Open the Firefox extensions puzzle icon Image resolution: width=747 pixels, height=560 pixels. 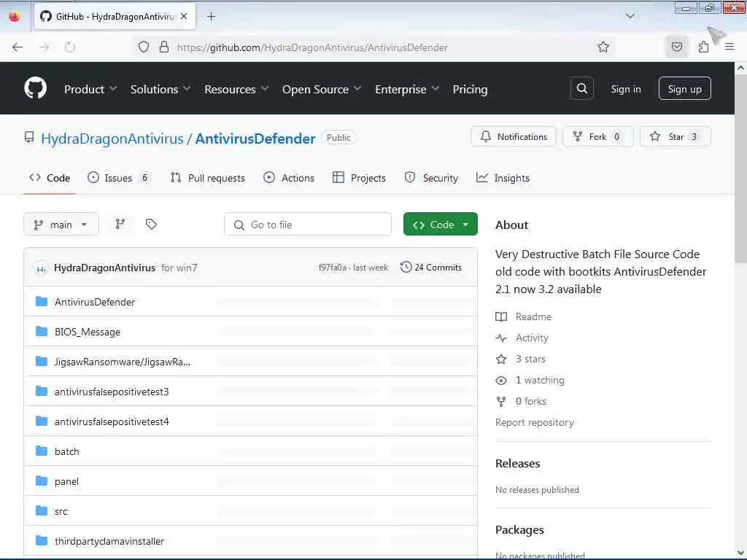(703, 47)
